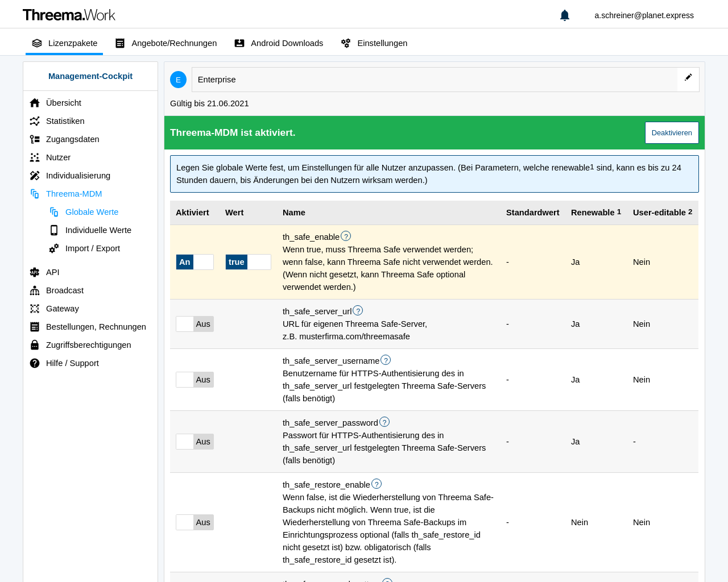Click the Globale Werte icon

pyautogui.click(x=54, y=212)
